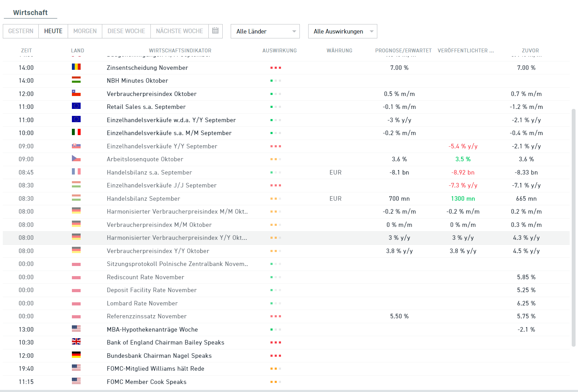Viewport: 578px width, 392px height.
Task: Open the Alle Länder country dropdown
Action: pos(265,31)
